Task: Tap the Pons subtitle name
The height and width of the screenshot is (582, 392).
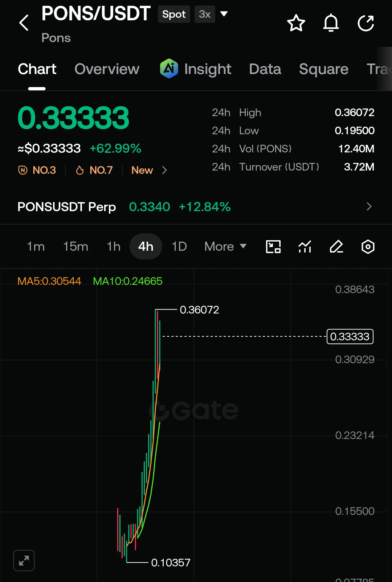Action: point(56,38)
